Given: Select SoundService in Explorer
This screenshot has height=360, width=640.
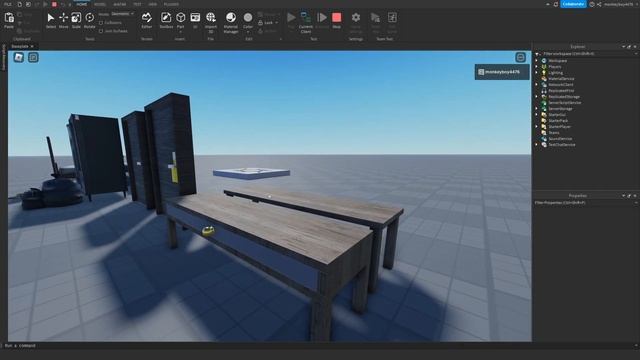Looking at the screenshot, I should tap(560, 138).
